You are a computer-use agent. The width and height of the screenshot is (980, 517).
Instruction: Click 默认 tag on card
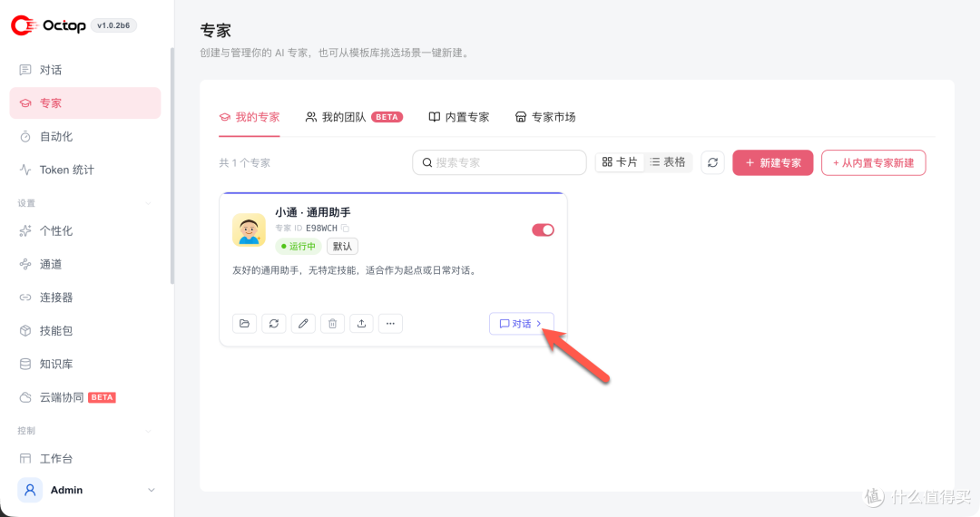342,246
